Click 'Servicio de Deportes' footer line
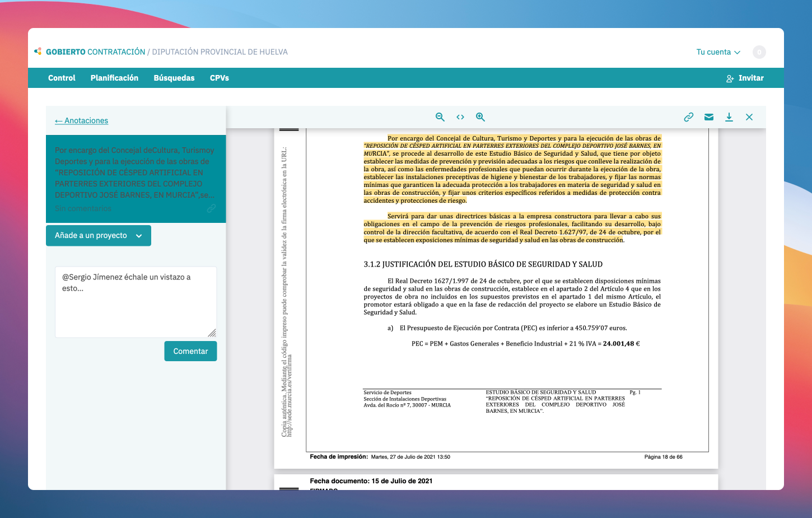Screen dimensions: 812x518 pos(388,393)
